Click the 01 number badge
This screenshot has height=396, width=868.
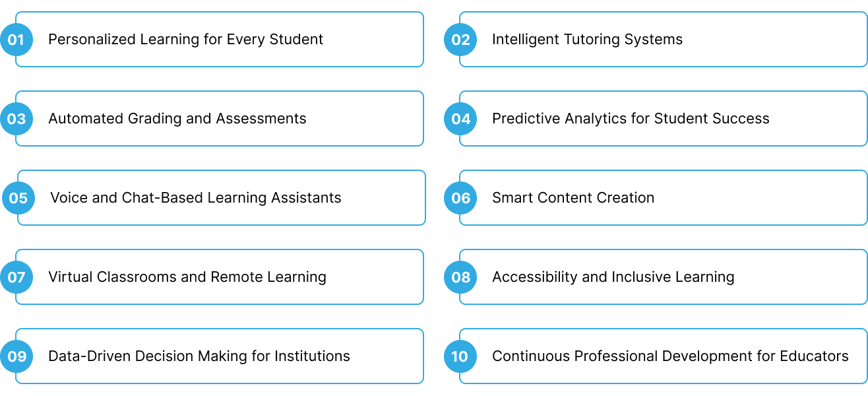16,40
